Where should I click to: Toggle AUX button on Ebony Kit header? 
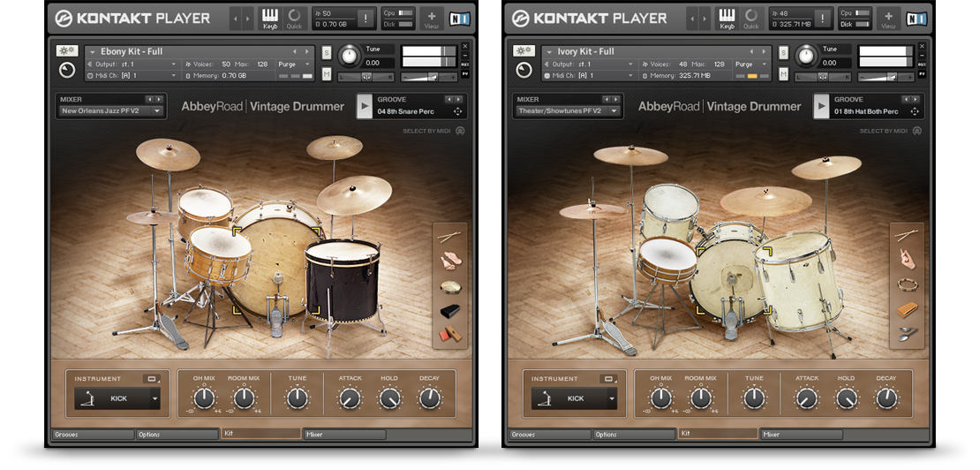[465, 64]
